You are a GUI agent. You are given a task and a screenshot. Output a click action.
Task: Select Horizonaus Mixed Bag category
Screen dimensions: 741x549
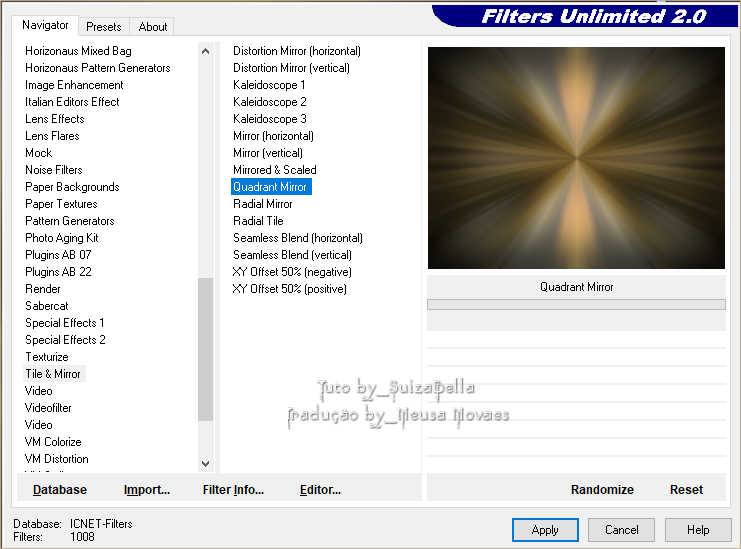point(78,51)
